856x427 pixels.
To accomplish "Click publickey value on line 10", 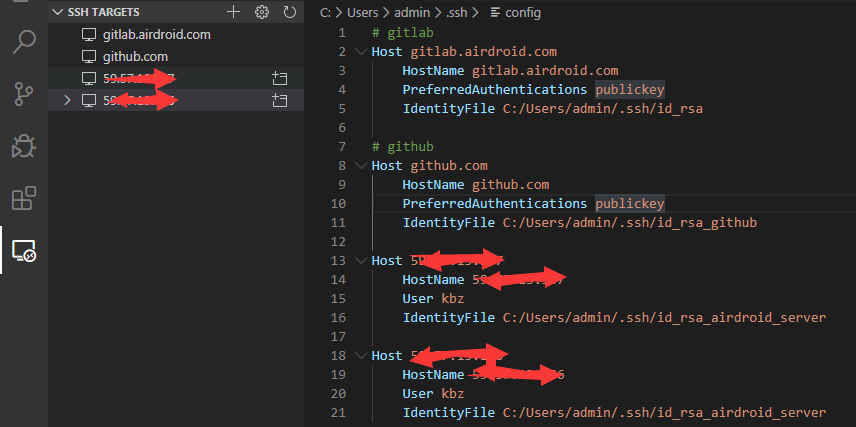I will pos(630,204).
